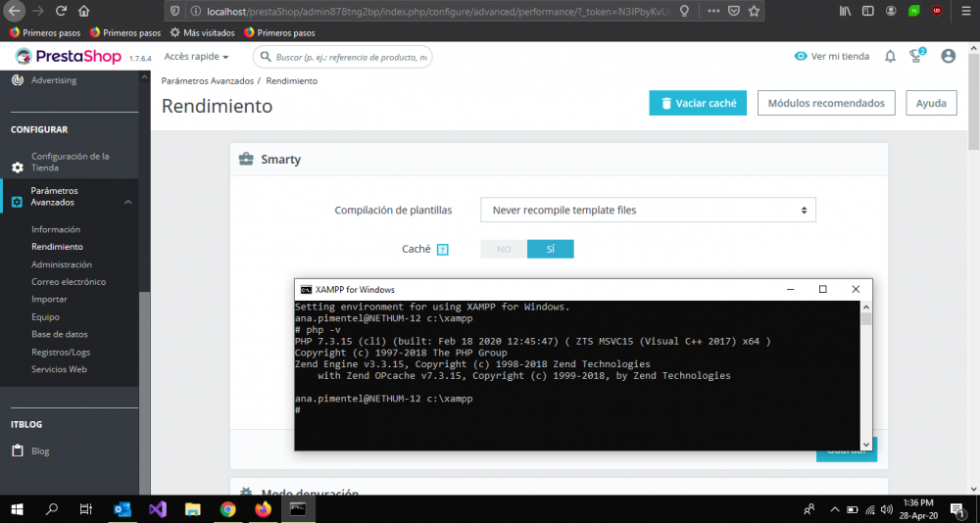Reload the page in Firefox
The height and width of the screenshot is (523, 980).
(61, 11)
